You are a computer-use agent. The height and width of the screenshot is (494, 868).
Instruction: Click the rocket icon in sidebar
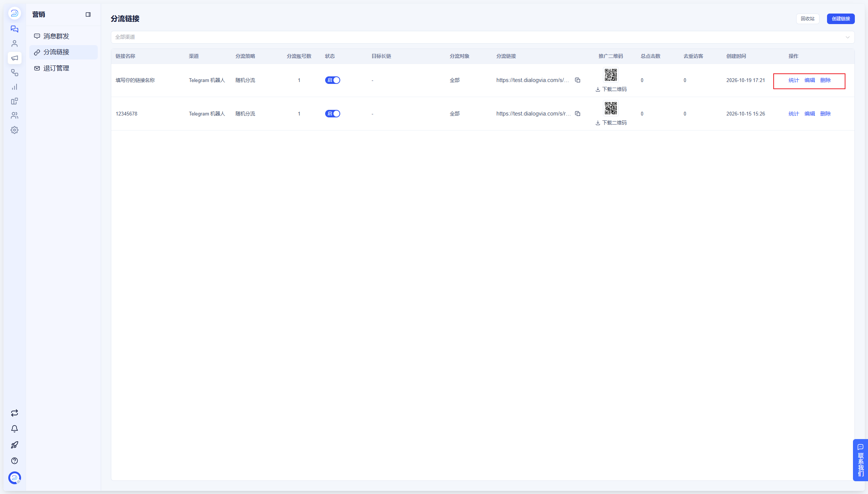(x=14, y=445)
